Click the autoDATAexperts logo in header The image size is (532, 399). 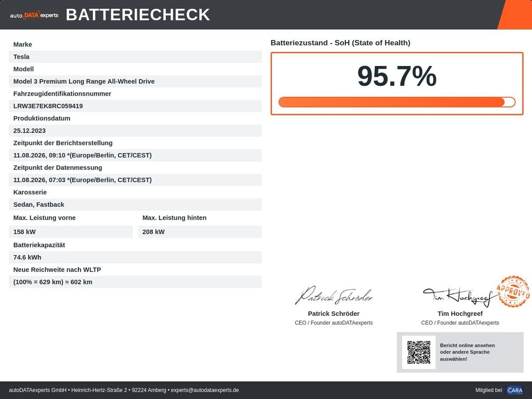coord(34,15)
